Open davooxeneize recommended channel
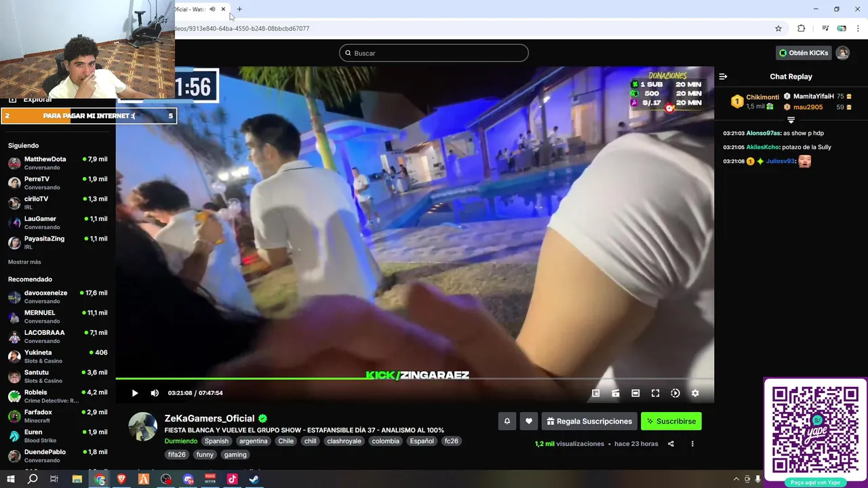Image resolution: width=868 pixels, height=488 pixels. tap(58, 297)
